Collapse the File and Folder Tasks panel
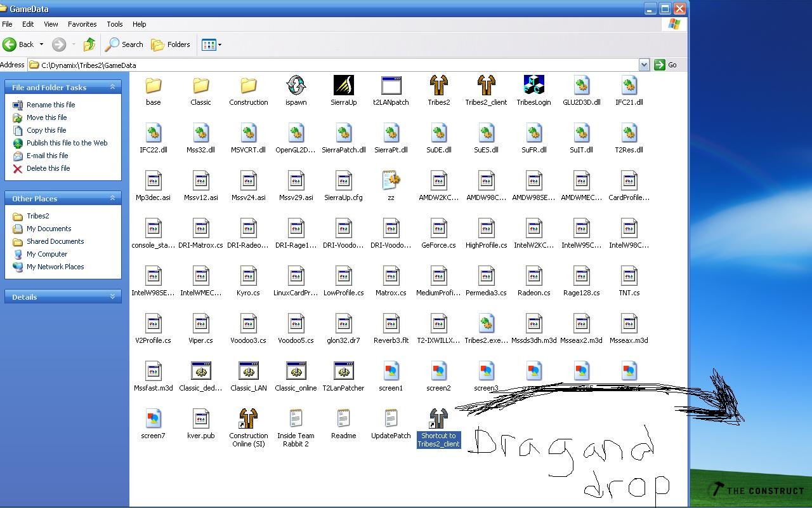 [x=113, y=87]
